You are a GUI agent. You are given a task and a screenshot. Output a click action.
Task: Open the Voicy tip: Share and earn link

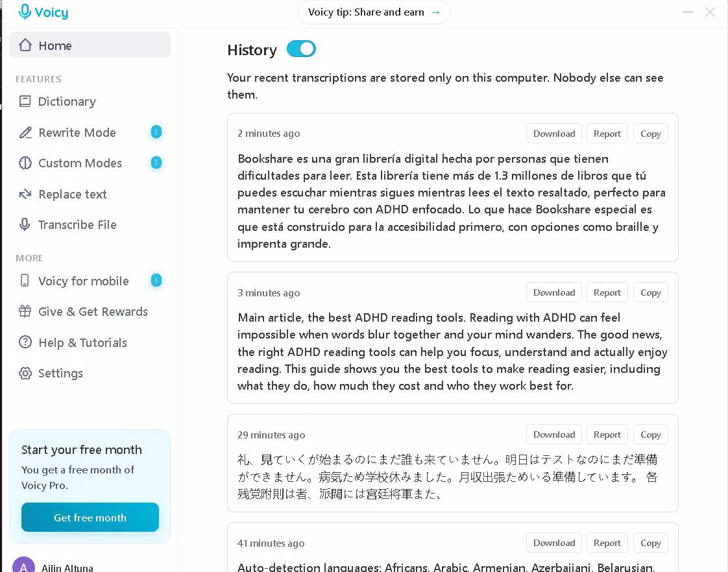(x=374, y=12)
